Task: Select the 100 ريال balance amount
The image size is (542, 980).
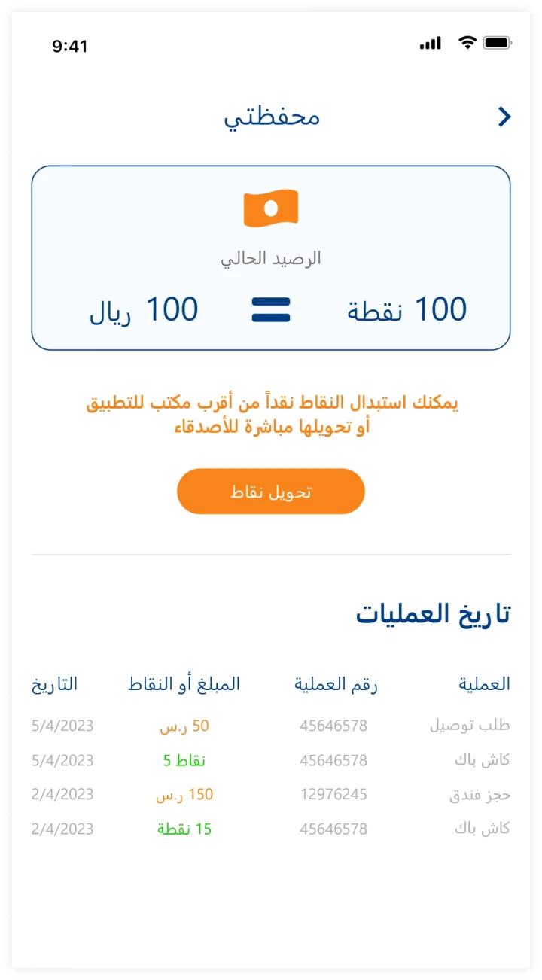Action: (144, 310)
